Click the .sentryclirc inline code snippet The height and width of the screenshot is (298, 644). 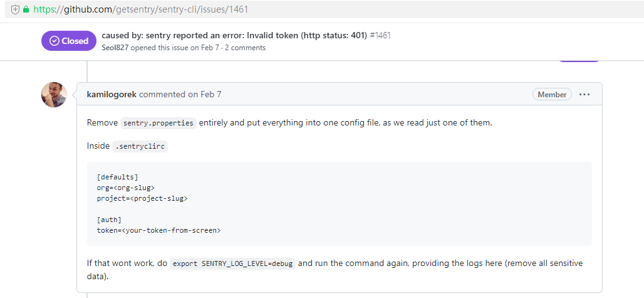[x=140, y=146]
